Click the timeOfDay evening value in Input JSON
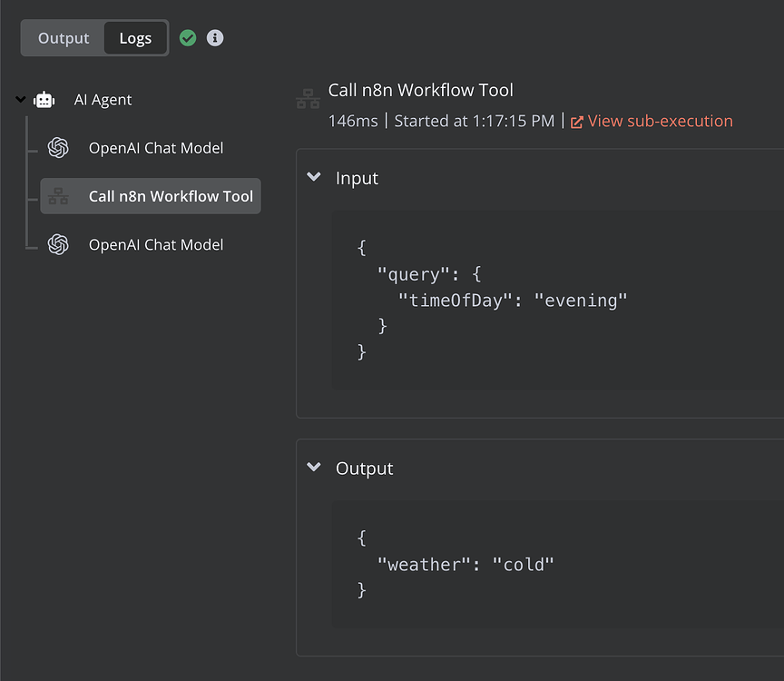The height and width of the screenshot is (681, 784). 582,300
